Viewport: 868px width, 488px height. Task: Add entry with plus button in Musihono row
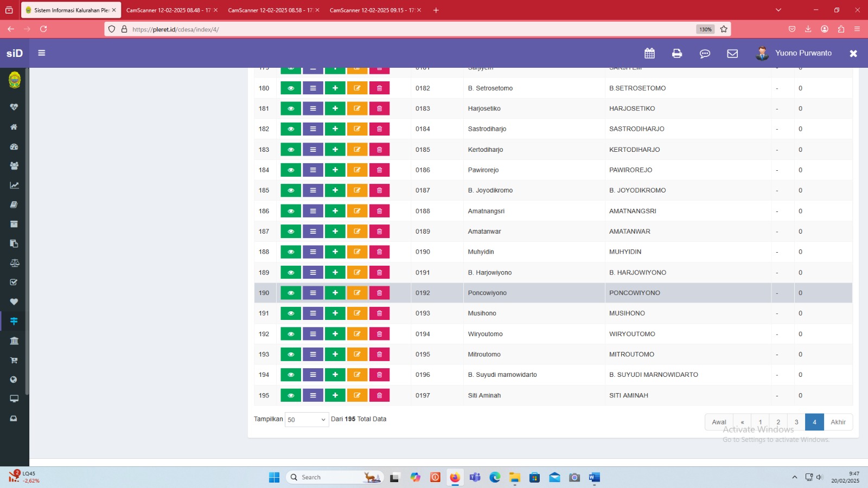coord(335,313)
